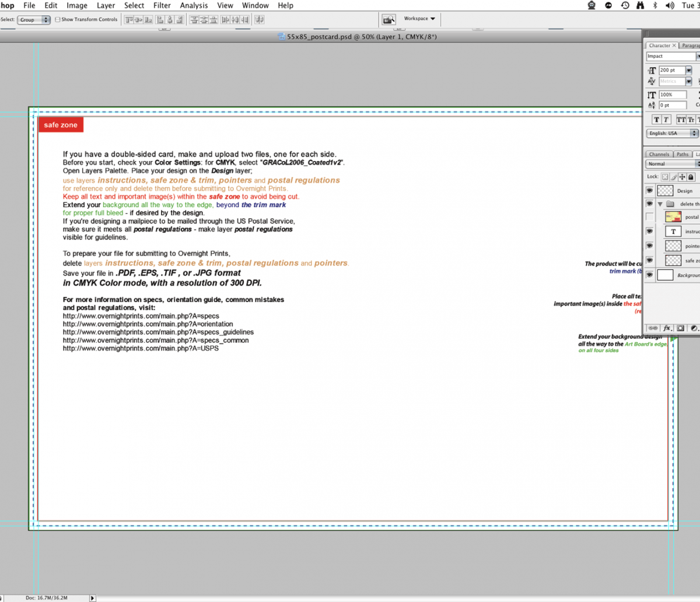
Task: Collapse the 'delete these' layer group
Action: click(x=660, y=204)
